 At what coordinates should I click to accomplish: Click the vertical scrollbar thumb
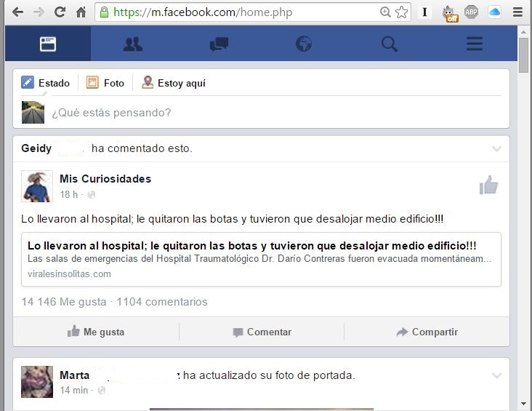click(523, 55)
